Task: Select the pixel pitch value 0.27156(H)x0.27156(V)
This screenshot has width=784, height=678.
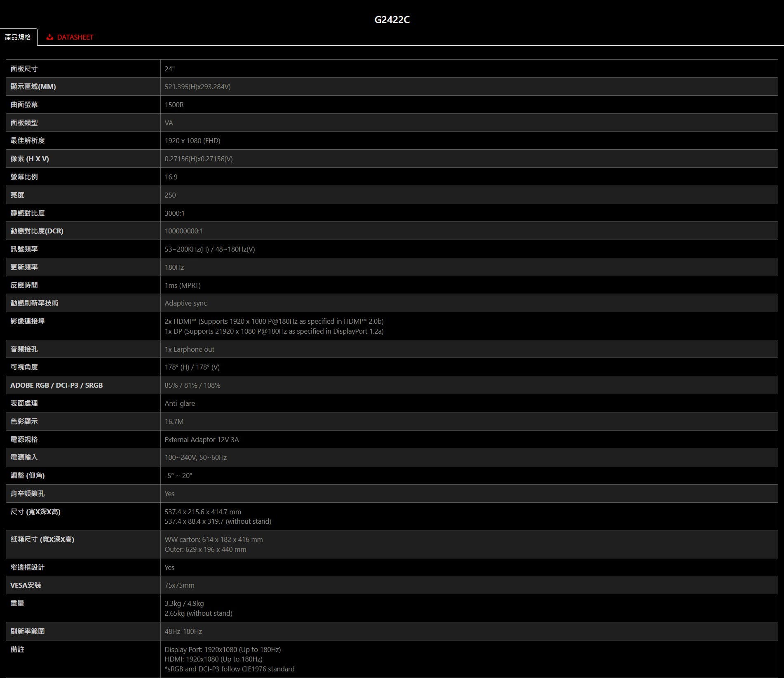Action: tap(198, 159)
